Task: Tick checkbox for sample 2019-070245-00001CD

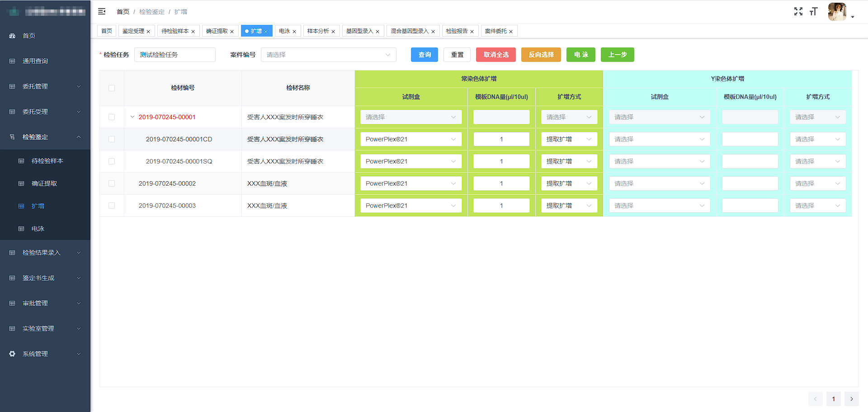Action: pyautogui.click(x=112, y=139)
